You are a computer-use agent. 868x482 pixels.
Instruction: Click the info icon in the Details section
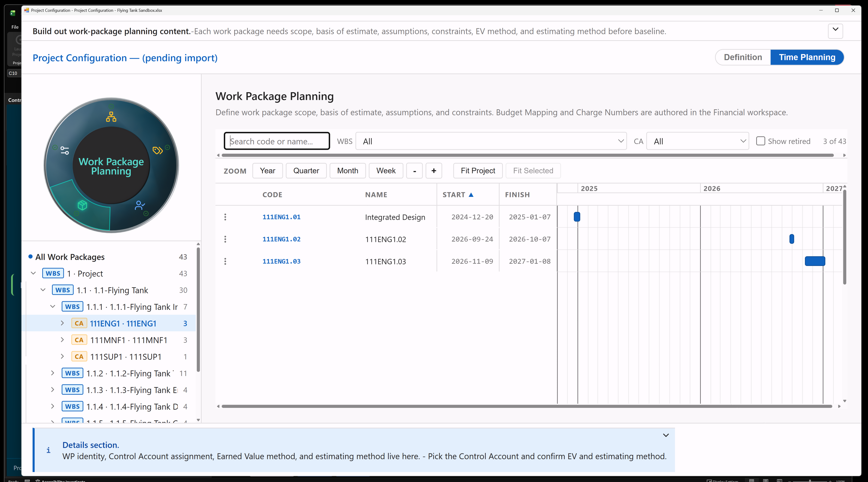49,450
